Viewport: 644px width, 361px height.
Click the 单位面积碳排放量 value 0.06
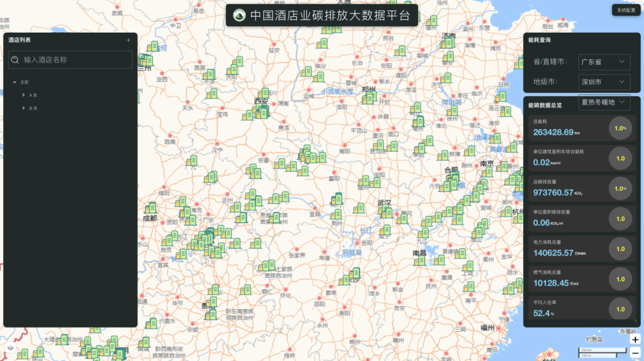(541, 223)
